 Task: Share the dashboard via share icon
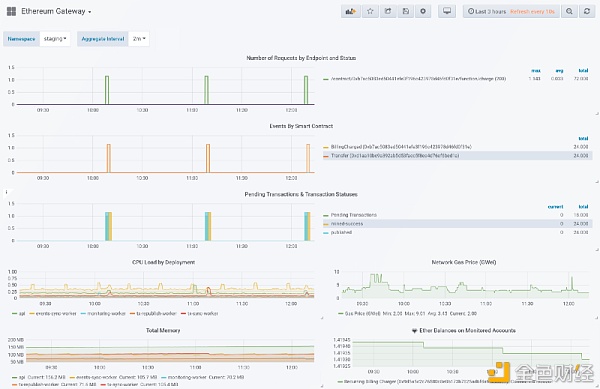click(x=388, y=11)
